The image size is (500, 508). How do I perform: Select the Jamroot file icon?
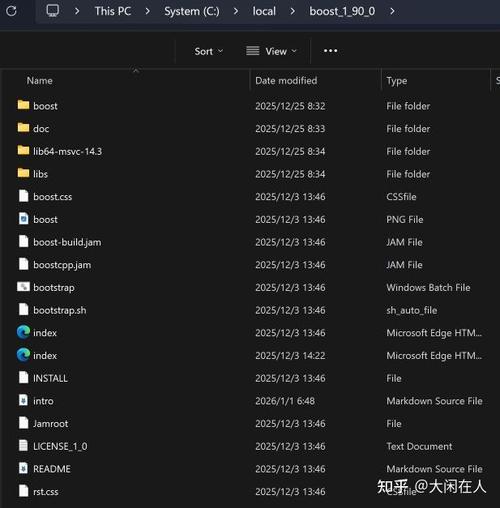pos(23,423)
